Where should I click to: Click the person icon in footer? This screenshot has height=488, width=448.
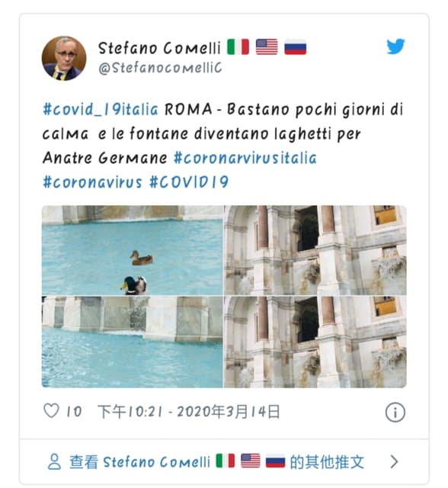click(x=54, y=461)
